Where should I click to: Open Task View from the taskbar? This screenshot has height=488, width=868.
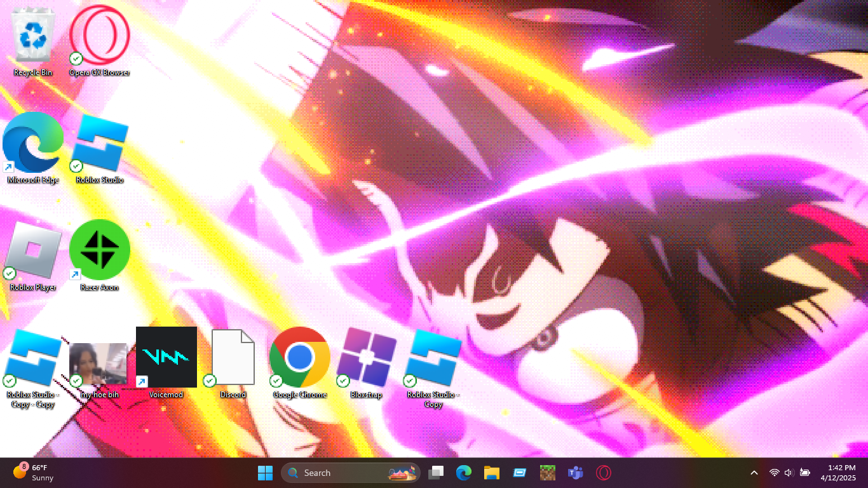(436, 473)
